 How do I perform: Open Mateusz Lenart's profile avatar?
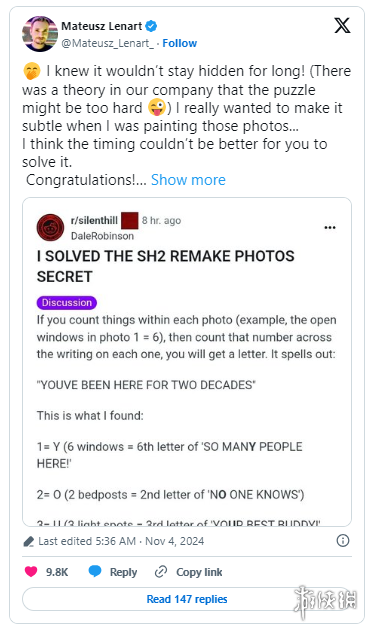[40, 34]
